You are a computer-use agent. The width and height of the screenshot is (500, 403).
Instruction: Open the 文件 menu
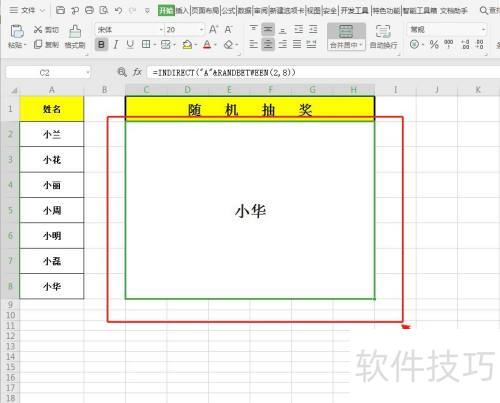pyautogui.click(x=27, y=10)
